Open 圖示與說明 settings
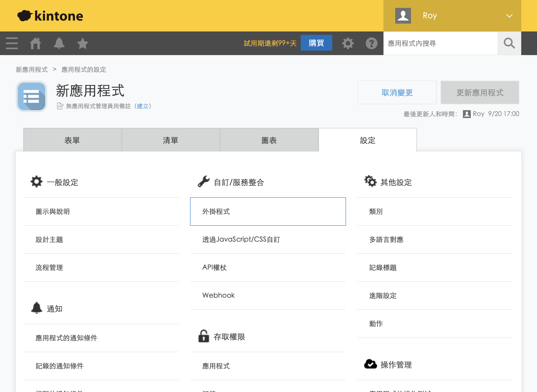 tap(101, 211)
